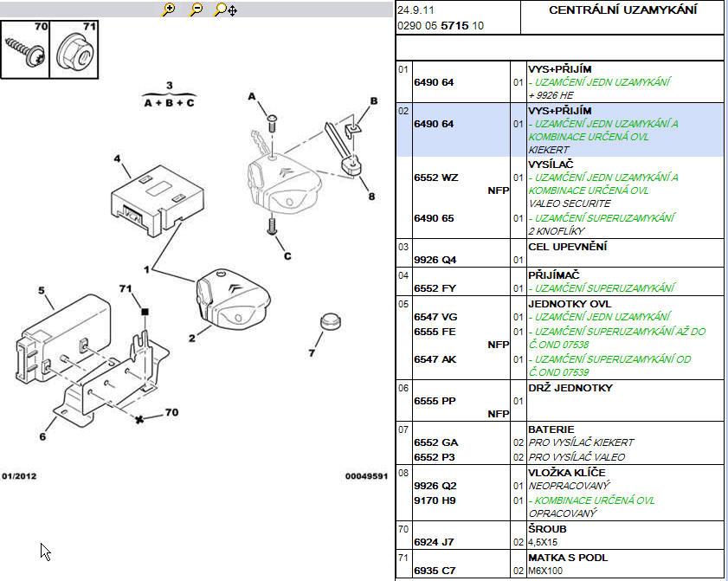
Task: Click the MATKA S PODL heading
Action: [568, 558]
